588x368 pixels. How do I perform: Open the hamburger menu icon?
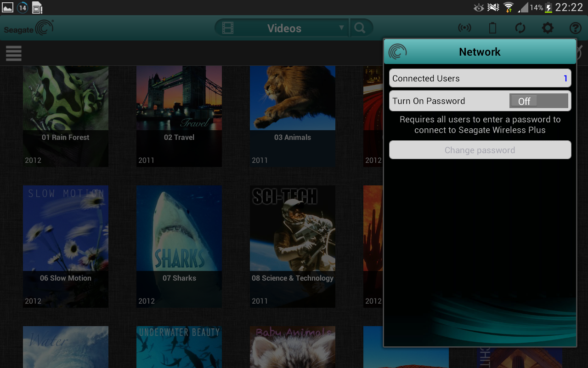pos(14,53)
